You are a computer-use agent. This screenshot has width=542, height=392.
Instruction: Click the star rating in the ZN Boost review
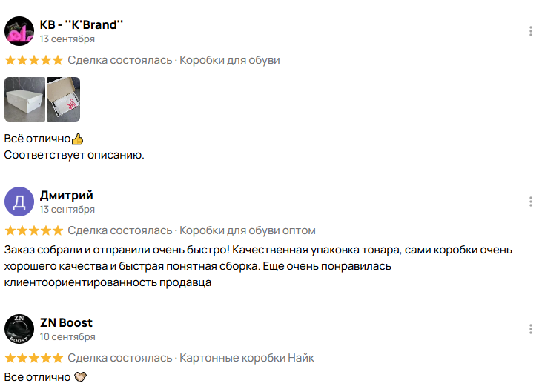pyautogui.click(x=33, y=358)
